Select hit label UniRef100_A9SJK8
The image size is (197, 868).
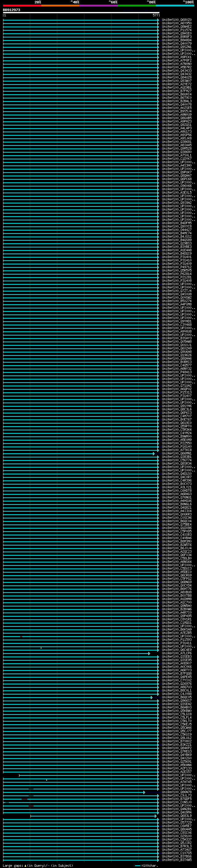pos(177,139)
